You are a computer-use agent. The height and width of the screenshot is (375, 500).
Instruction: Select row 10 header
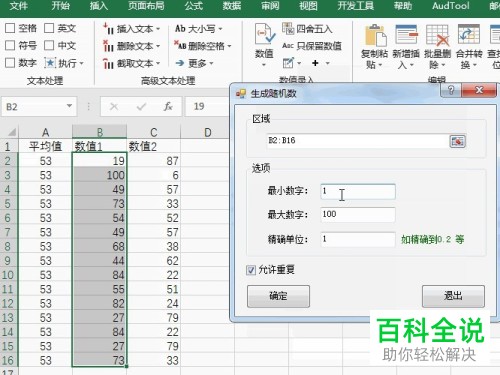(x=8, y=275)
